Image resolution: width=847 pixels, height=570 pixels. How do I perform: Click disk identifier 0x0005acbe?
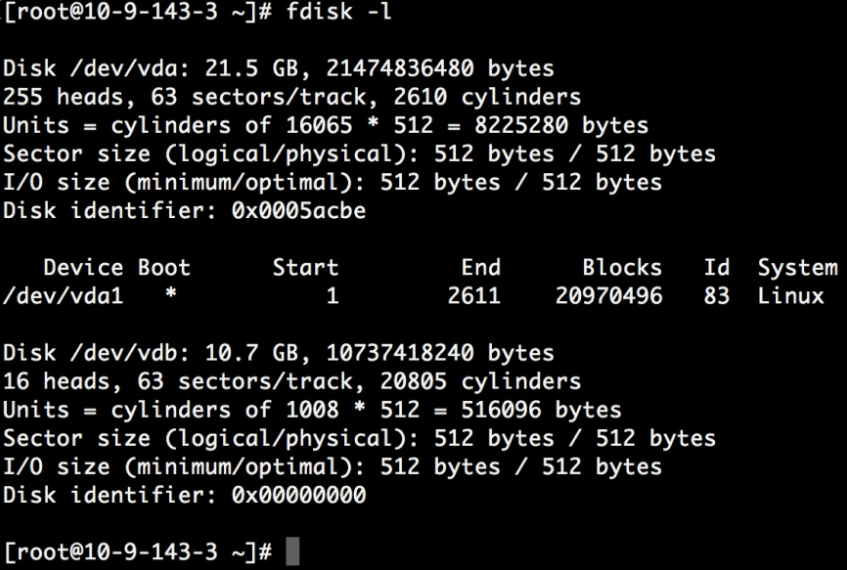click(x=299, y=210)
